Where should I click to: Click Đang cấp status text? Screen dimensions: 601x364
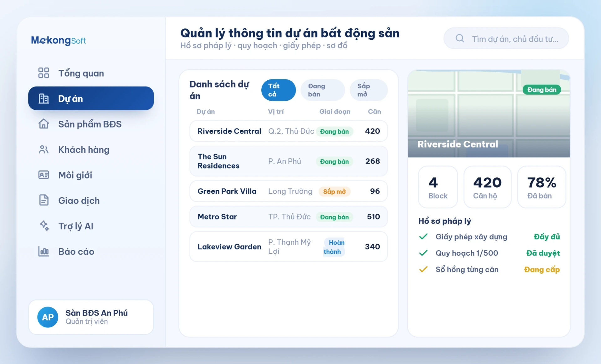(542, 269)
